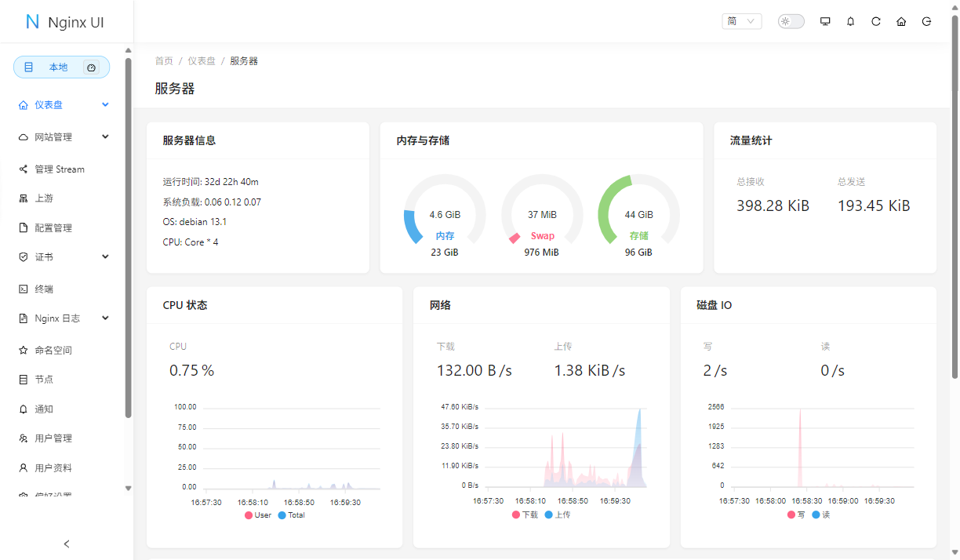Open notifications via the bell icon in header
960x560 pixels.
tap(851, 22)
